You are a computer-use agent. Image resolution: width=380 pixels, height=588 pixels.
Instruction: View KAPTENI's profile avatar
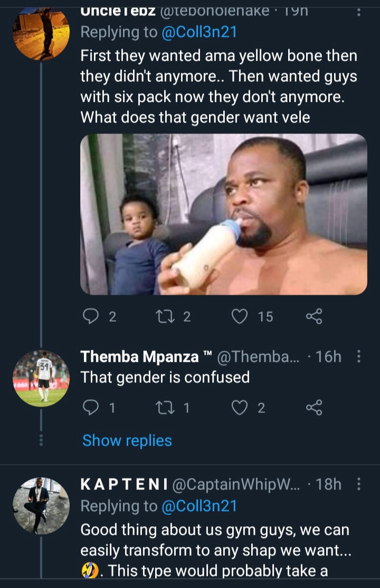41,506
